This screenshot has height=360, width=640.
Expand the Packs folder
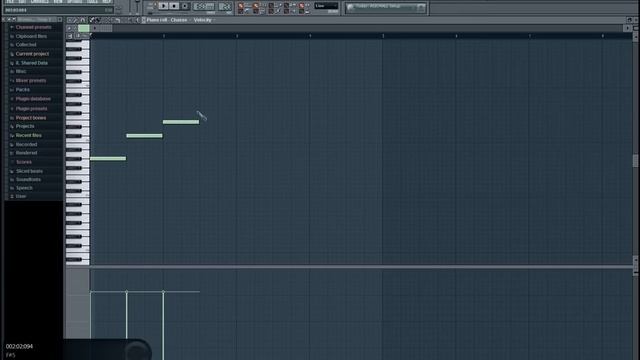22,89
